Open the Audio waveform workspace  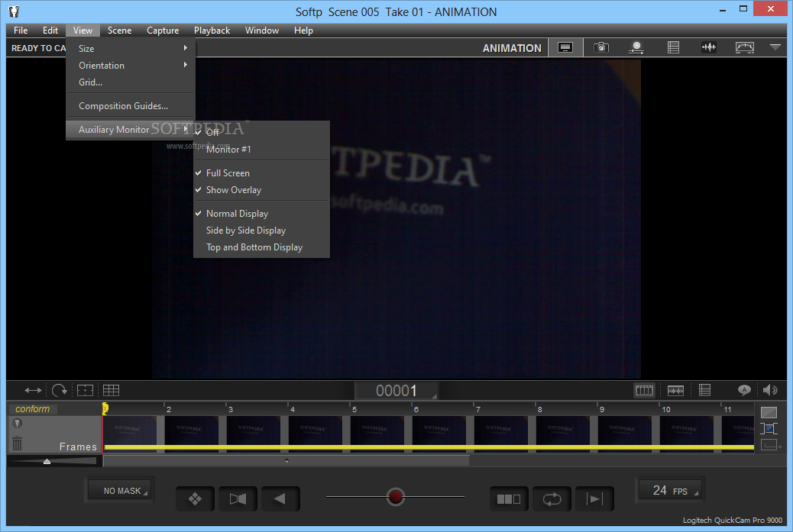point(708,47)
